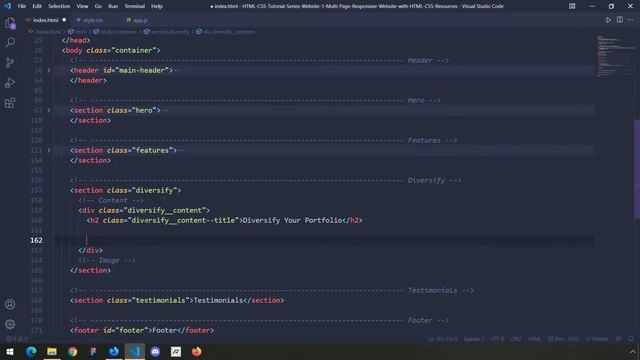The image size is (640, 360).
Task: Open Microsoft Edge from taskbar
Action: [31, 351]
